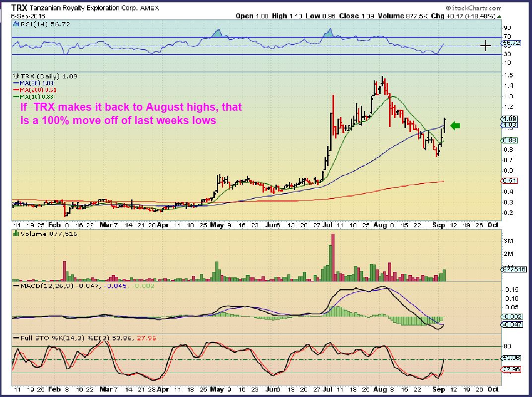This screenshot has width=532, height=397.
Task: Click the Volume 877,516 panel label
Action: click(49, 234)
